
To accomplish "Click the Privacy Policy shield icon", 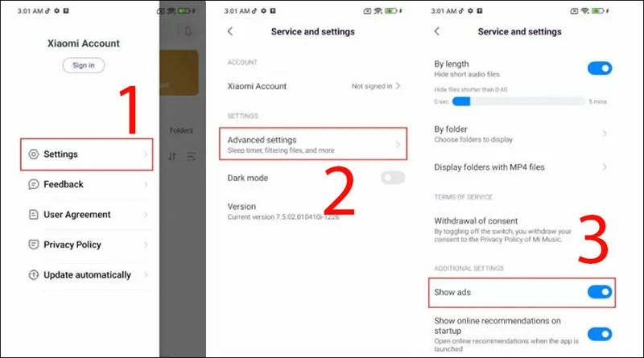I will [x=34, y=245].
